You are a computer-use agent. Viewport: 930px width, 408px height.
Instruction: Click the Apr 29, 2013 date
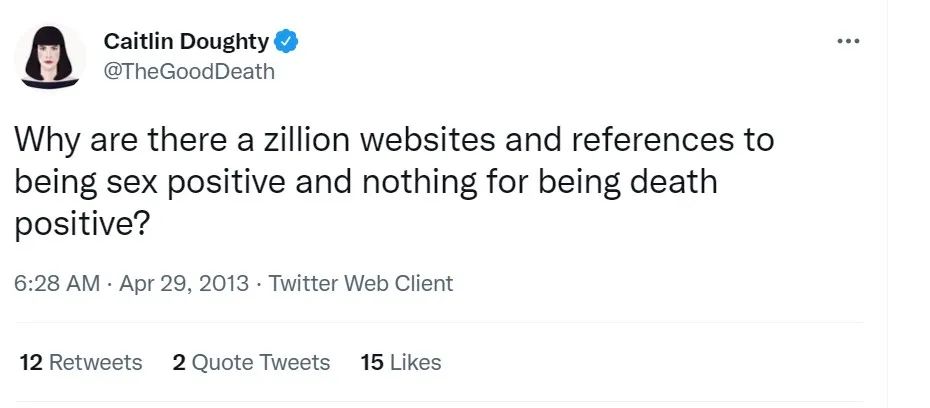click(x=183, y=283)
